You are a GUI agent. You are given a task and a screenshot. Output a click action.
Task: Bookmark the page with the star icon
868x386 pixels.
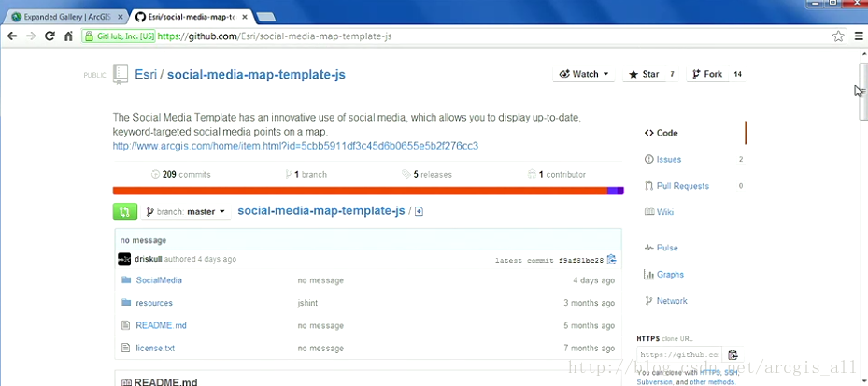pyautogui.click(x=838, y=36)
